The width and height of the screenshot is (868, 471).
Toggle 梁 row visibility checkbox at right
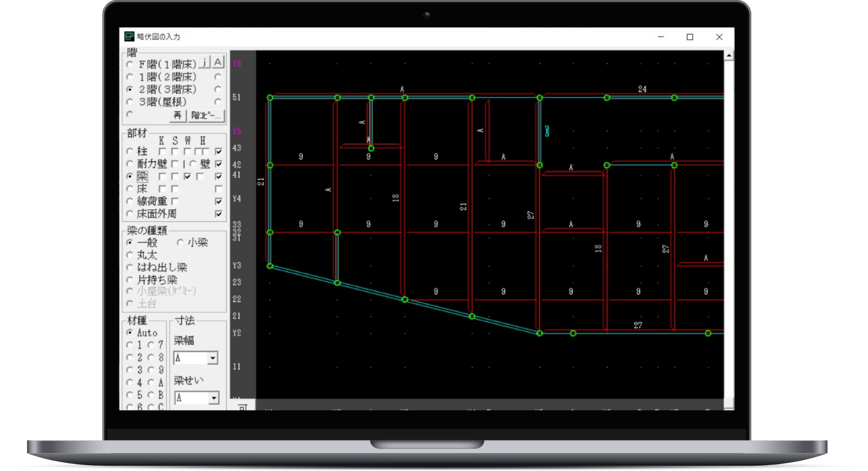pos(219,176)
